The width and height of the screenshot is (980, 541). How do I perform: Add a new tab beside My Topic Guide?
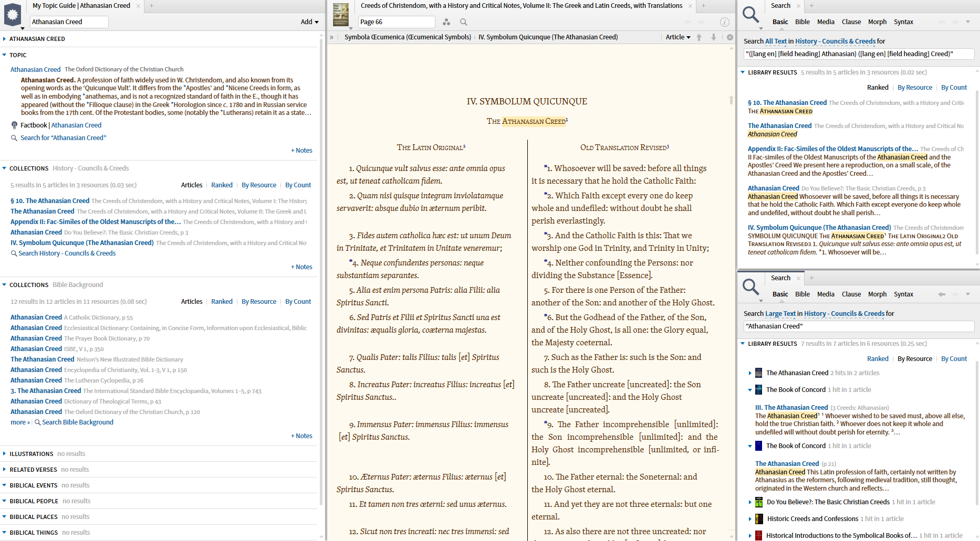coord(151,6)
